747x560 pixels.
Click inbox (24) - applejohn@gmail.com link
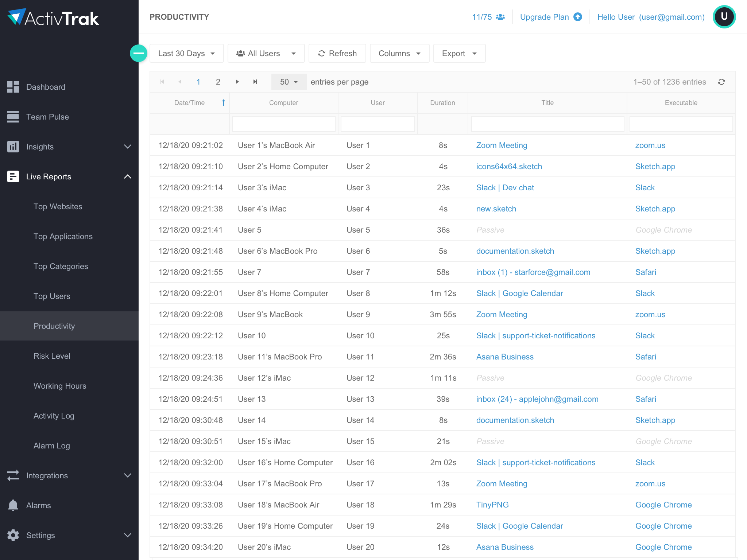pyautogui.click(x=537, y=399)
